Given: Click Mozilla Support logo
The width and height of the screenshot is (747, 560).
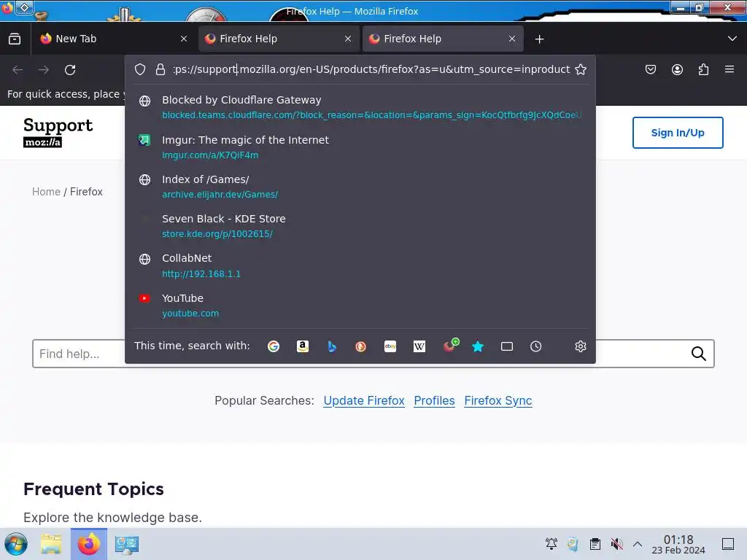Looking at the screenshot, I should click(x=58, y=132).
